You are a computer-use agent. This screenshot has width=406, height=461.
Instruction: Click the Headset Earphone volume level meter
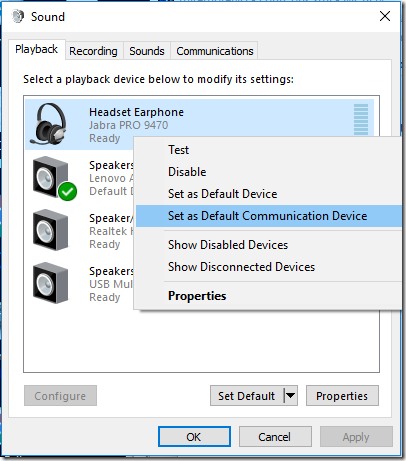(361, 119)
